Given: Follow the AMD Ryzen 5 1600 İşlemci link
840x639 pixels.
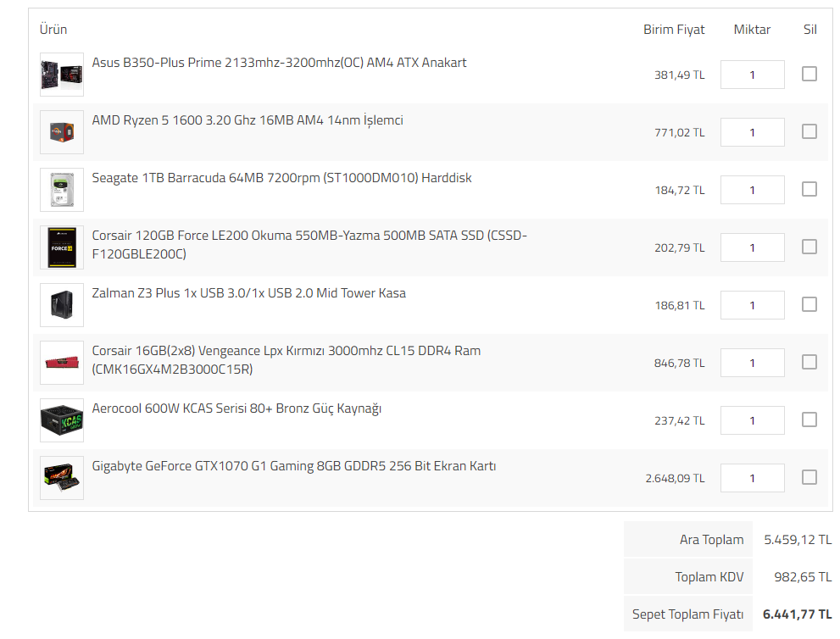Looking at the screenshot, I should (248, 120).
